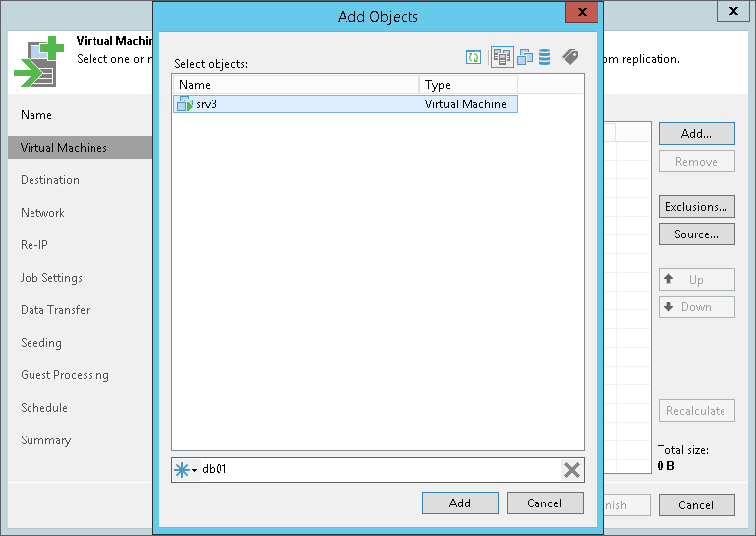Image resolution: width=756 pixels, height=536 pixels.
Task: Go to Virtual Machines wizard step
Action: click(x=80, y=148)
